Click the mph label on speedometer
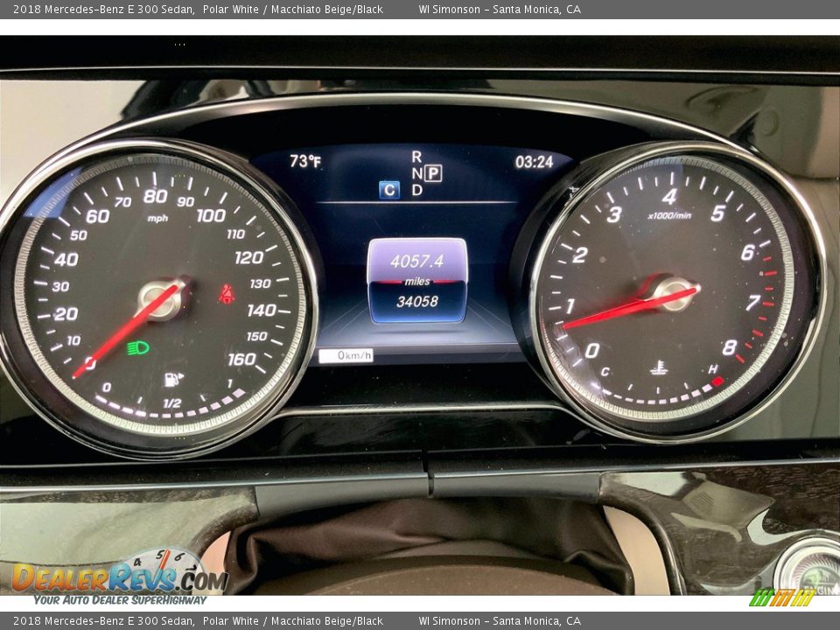 tap(157, 218)
